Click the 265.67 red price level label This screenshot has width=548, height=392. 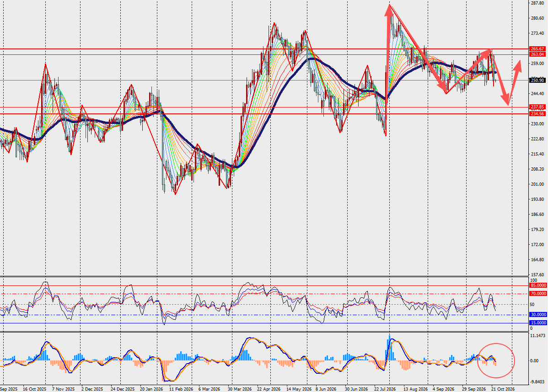[x=537, y=49]
